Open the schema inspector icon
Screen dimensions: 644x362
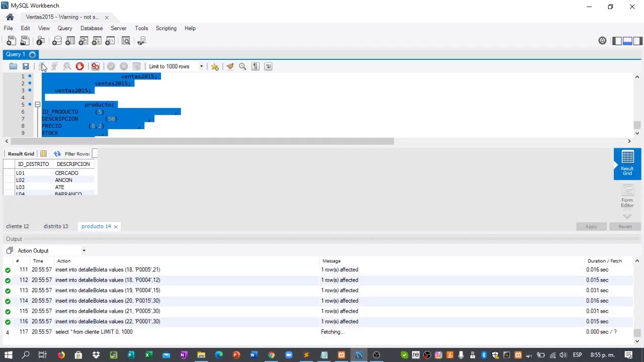40,41
